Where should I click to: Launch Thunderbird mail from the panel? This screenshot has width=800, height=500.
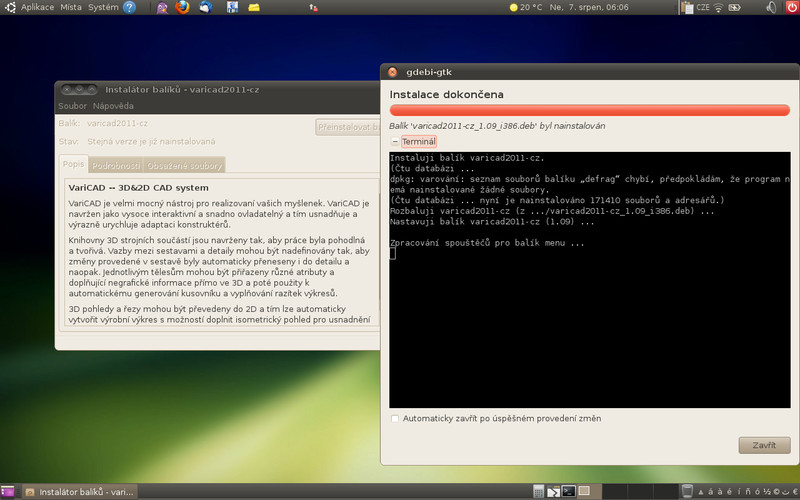[x=206, y=7]
